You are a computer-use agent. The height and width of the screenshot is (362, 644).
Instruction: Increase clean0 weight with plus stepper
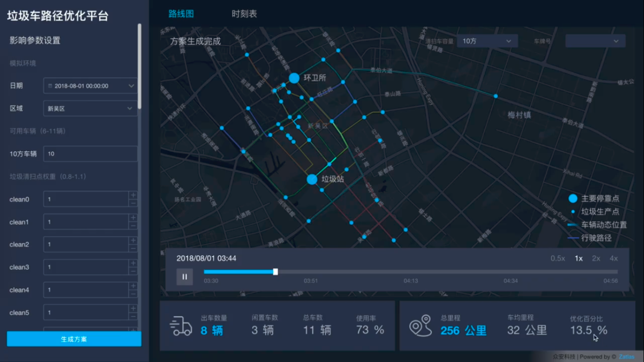(x=133, y=195)
